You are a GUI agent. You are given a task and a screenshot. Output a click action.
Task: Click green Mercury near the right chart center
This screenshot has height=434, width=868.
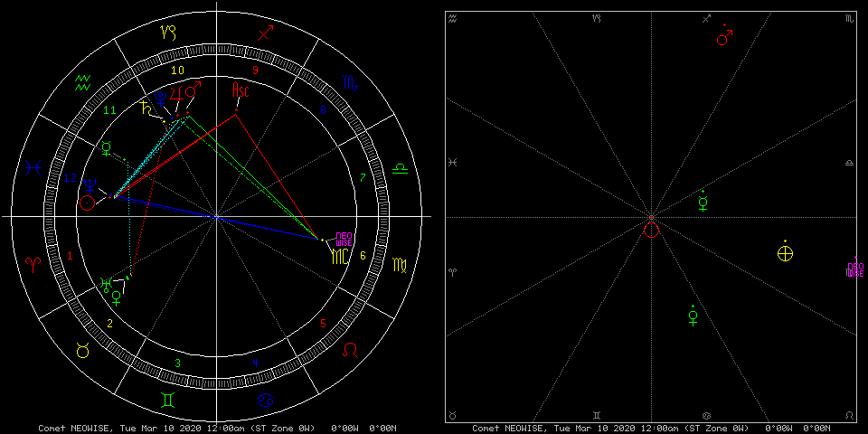point(703,203)
